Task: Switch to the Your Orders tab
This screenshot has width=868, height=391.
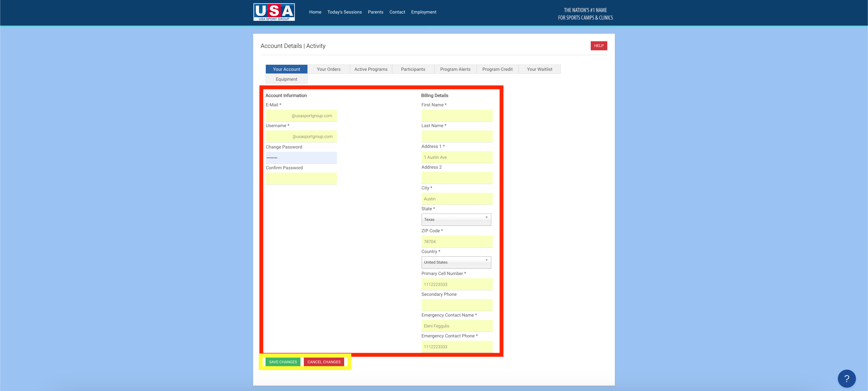Action: point(328,69)
